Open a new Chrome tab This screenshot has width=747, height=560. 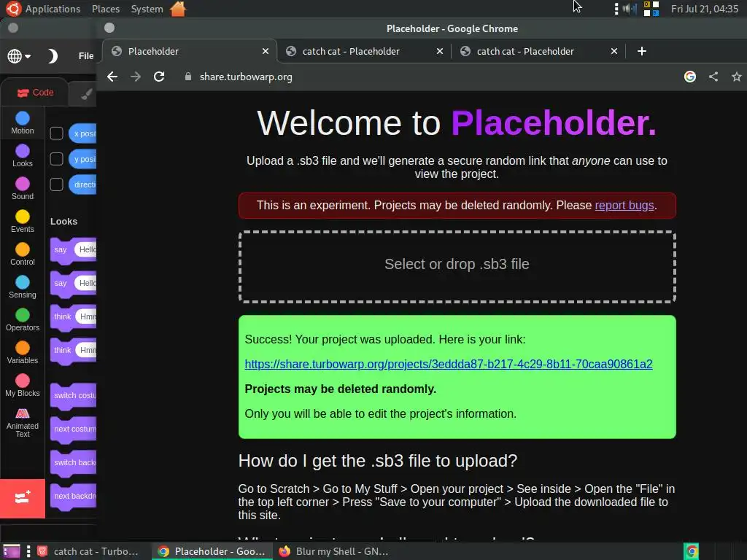coord(642,51)
